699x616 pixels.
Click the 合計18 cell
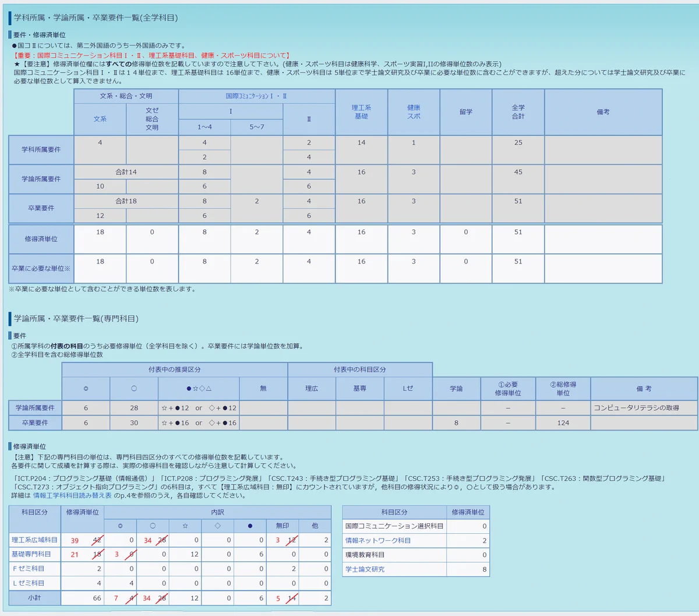[126, 201]
